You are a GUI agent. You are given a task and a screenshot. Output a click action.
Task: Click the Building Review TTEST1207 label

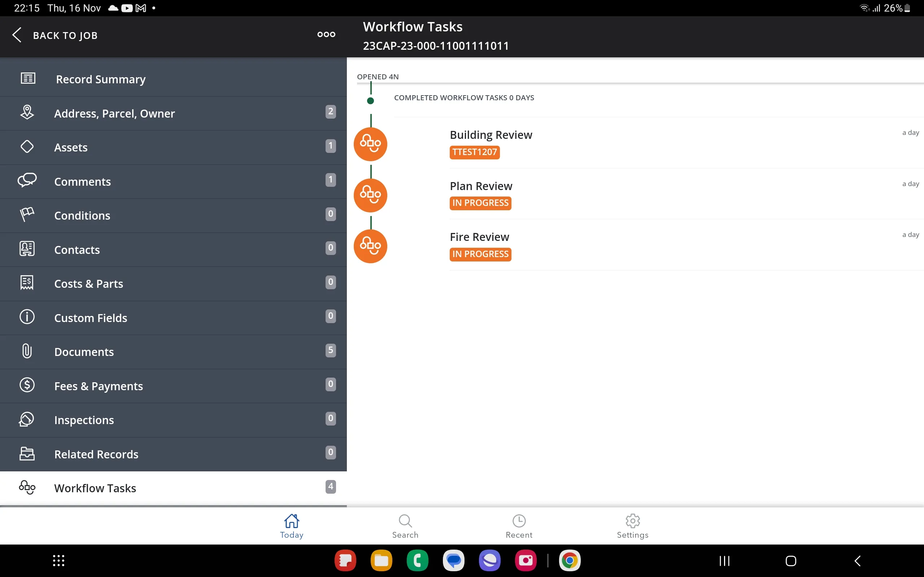coord(475,151)
